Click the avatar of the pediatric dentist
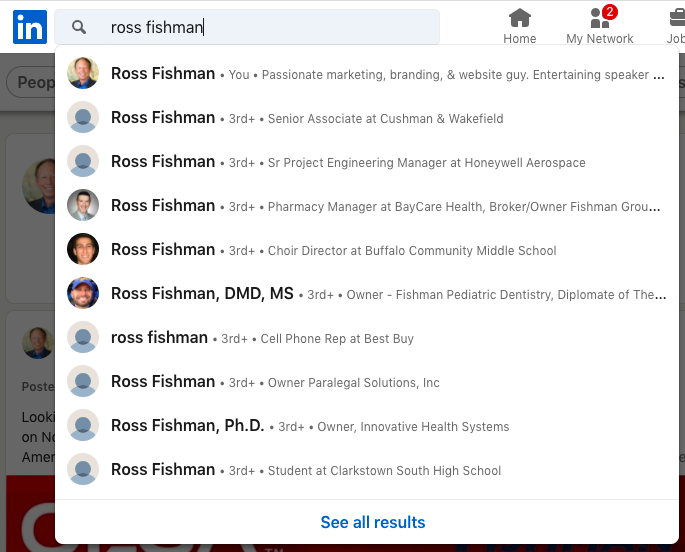 tap(83, 293)
